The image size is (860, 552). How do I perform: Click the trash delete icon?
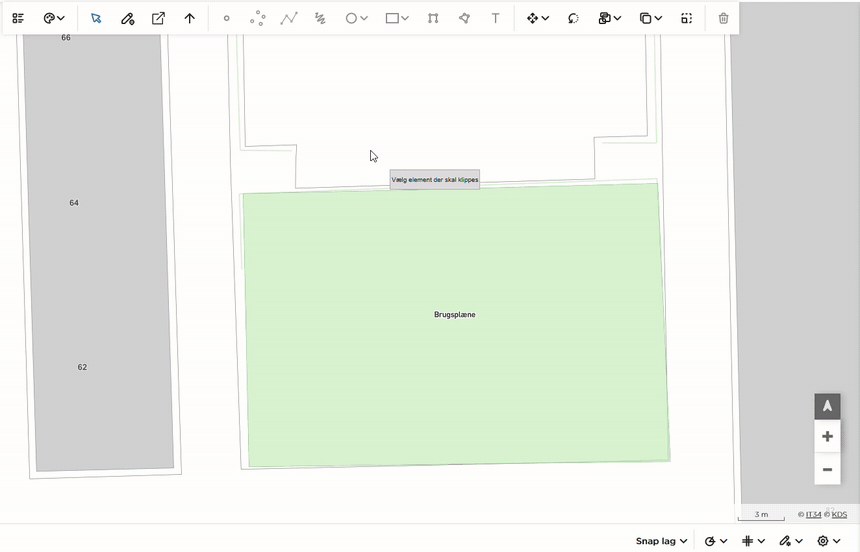(x=723, y=18)
